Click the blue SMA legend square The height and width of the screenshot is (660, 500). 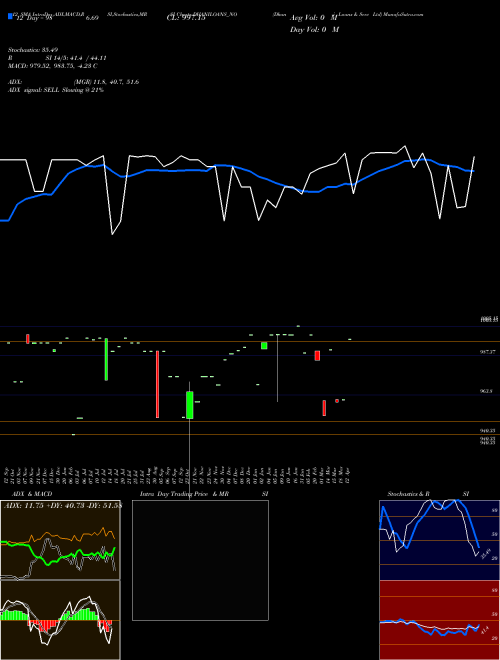[10, 17]
